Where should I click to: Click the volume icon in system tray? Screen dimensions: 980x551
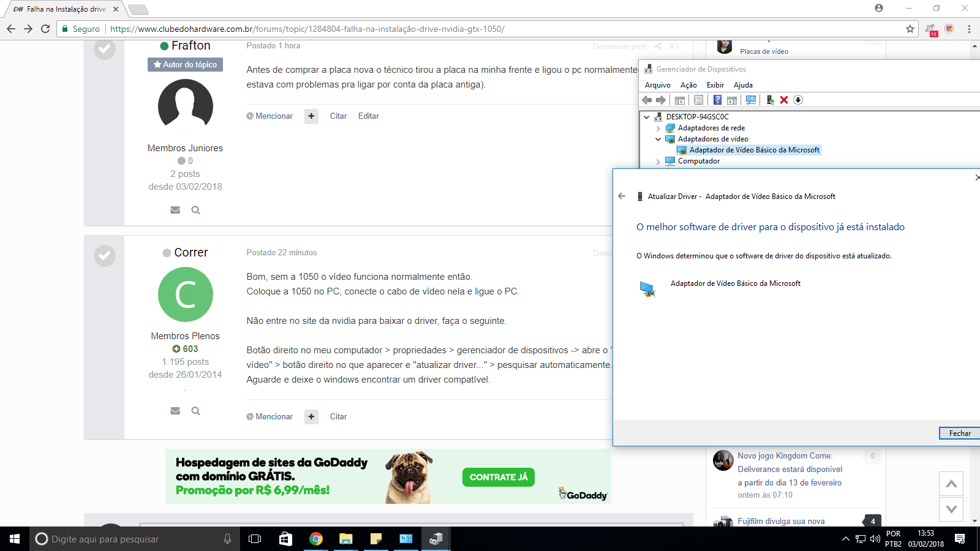(875, 539)
